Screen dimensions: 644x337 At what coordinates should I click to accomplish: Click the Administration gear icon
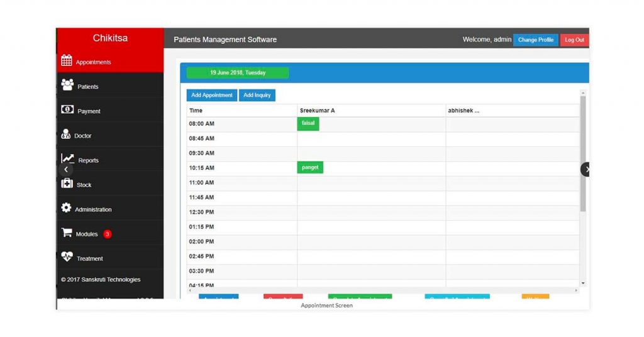click(x=66, y=208)
